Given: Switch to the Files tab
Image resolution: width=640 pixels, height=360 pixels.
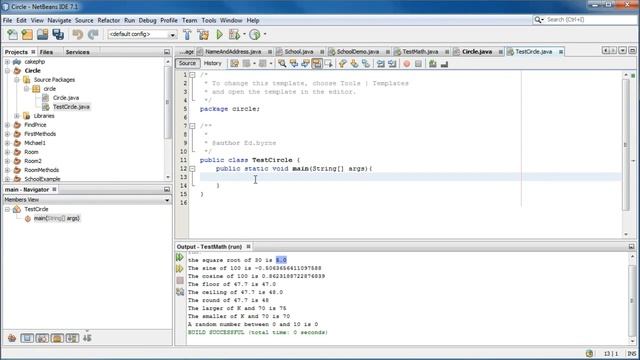Looking at the screenshot, I should (x=46, y=52).
